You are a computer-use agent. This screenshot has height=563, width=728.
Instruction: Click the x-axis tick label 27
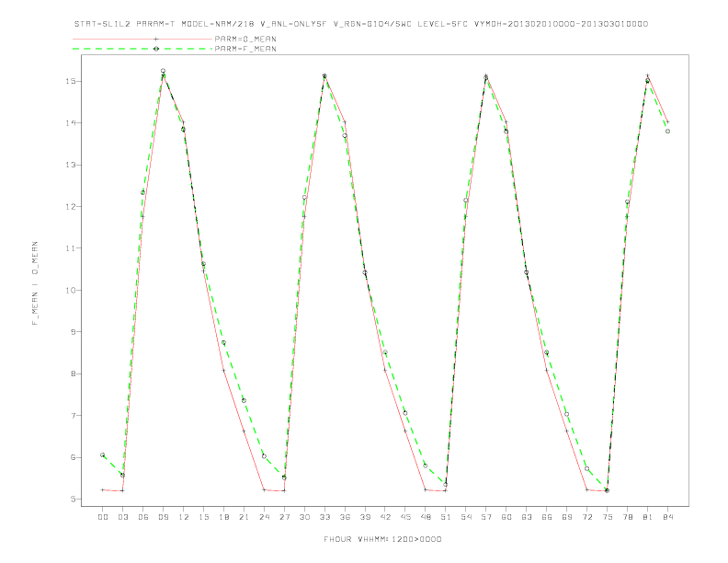pyautogui.click(x=284, y=517)
